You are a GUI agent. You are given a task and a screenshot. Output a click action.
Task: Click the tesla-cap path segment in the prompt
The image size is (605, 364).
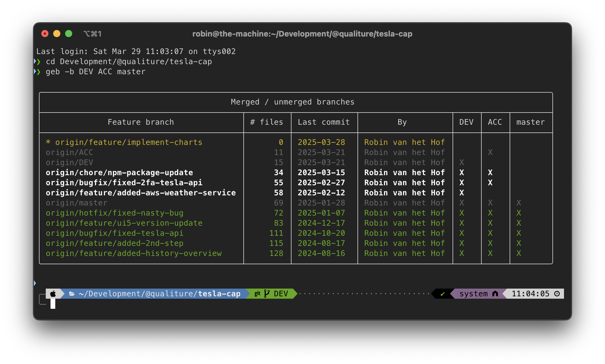[x=219, y=294]
